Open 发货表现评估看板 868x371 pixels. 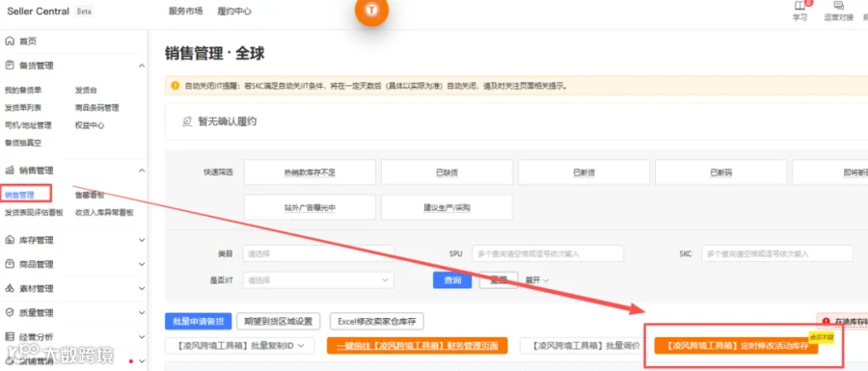34,212
